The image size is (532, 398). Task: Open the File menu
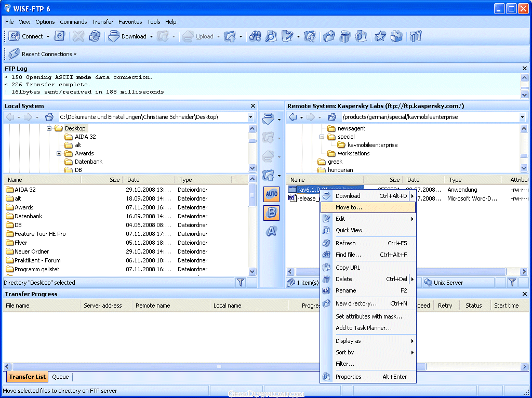(9, 22)
